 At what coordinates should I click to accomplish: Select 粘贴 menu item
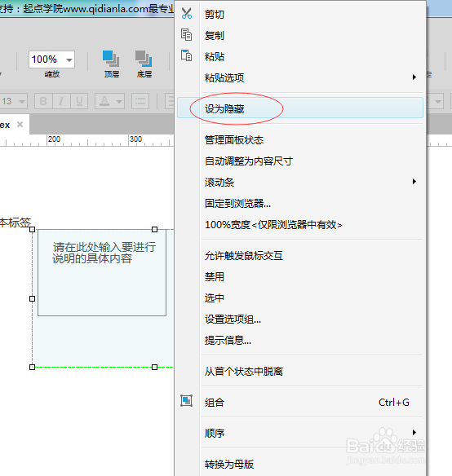[x=300, y=57]
